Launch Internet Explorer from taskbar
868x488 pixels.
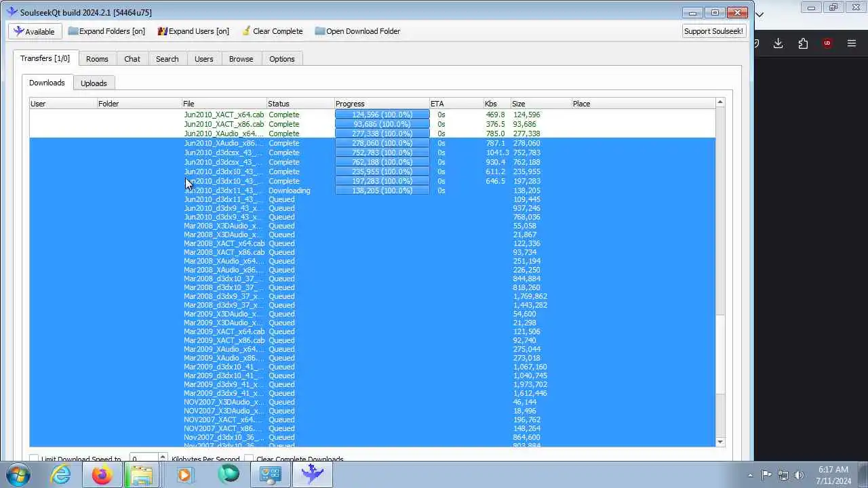coord(61,475)
